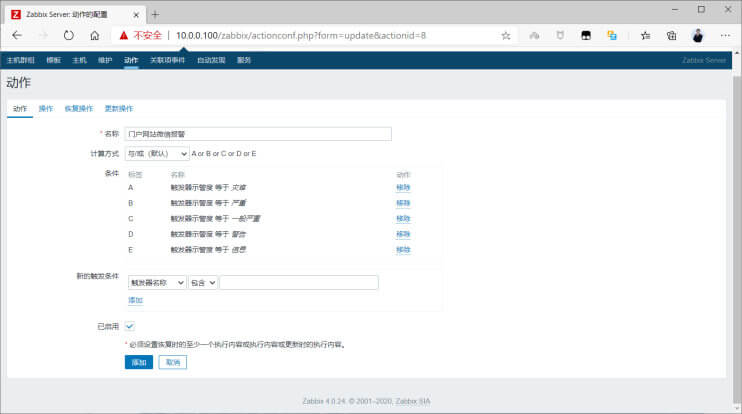Click the Zabbix favicon tab
742x414 pixels.
coord(16,15)
